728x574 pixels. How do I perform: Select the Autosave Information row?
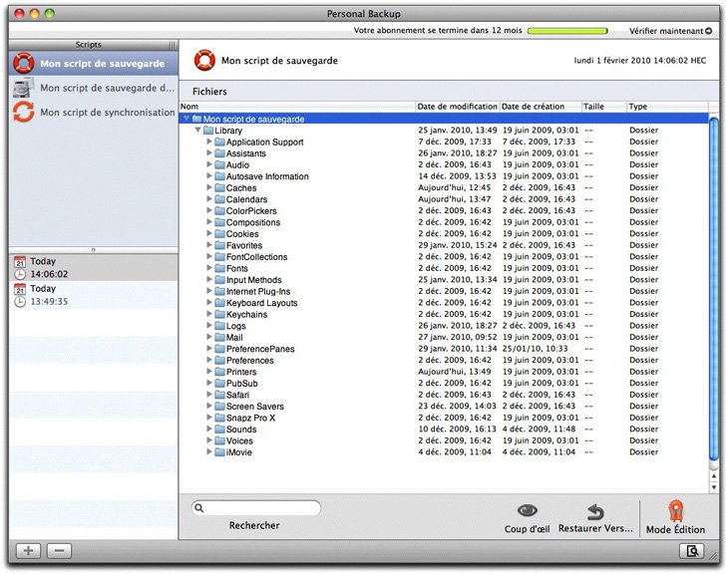point(444,176)
